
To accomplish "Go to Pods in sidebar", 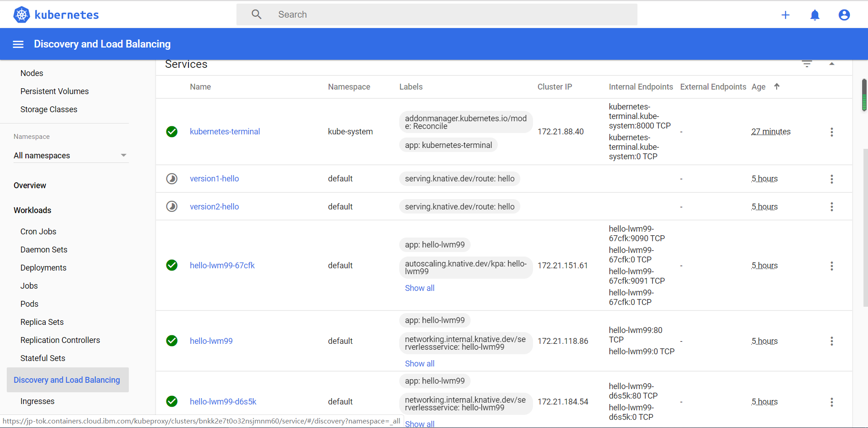I will point(29,304).
